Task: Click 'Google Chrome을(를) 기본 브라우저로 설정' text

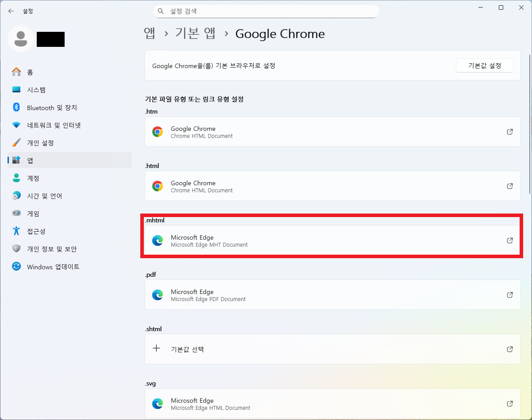Action: click(214, 65)
